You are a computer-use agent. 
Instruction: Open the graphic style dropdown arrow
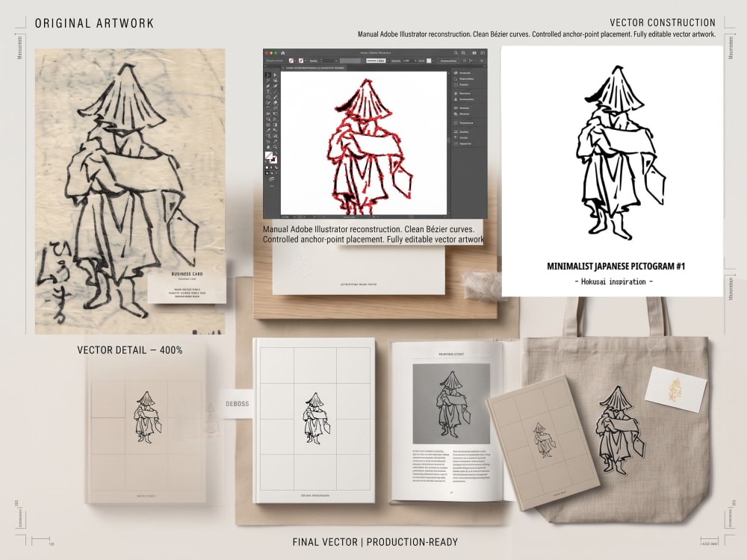(433, 61)
